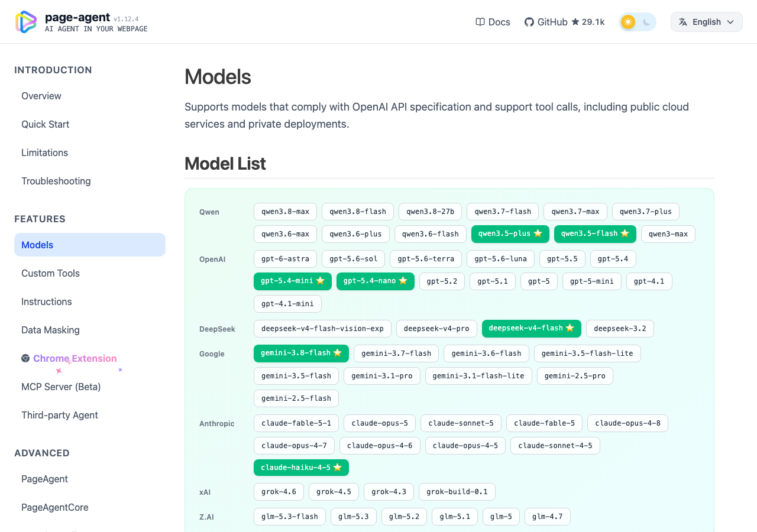This screenshot has width=757, height=532.
Task: Select the gpt-5.5 model chip
Action: 562,259
